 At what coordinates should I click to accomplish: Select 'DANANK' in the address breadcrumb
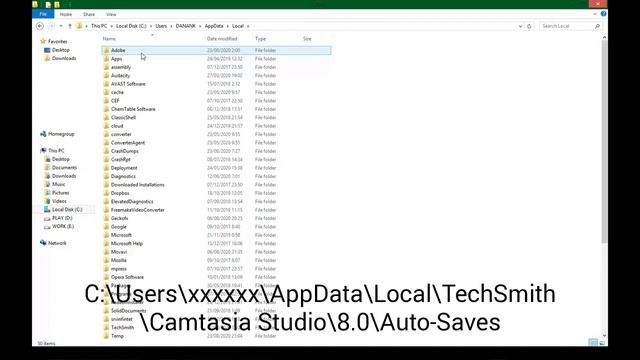(x=186, y=26)
